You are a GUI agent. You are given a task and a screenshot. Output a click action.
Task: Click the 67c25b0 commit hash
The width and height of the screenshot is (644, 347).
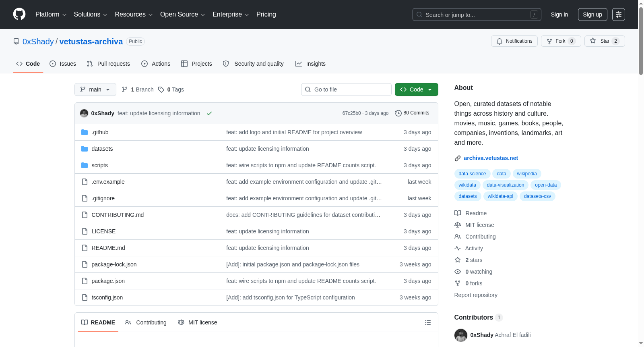[351, 113]
